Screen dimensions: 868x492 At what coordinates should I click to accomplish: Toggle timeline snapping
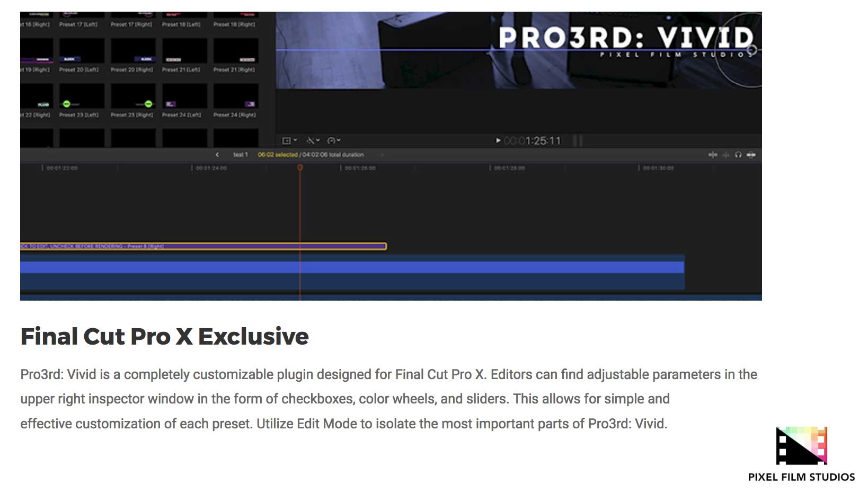751,155
